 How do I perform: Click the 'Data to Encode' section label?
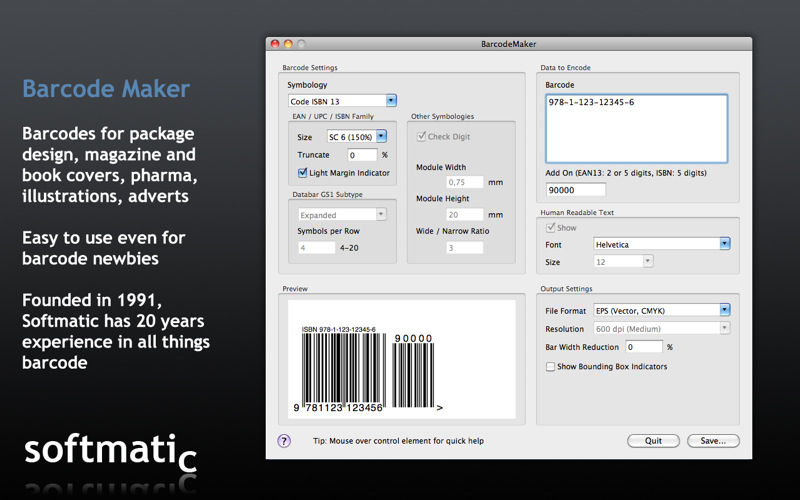click(565, 67)
